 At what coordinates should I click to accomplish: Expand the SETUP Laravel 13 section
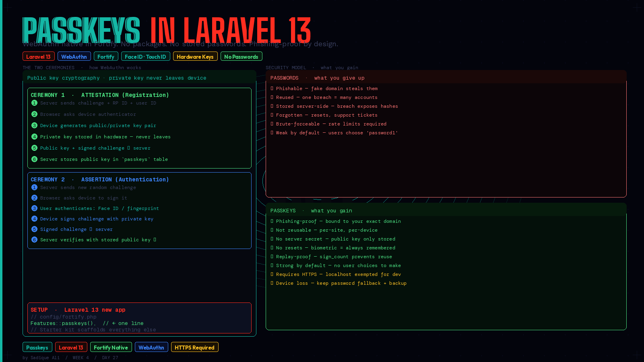pos(78,310)
